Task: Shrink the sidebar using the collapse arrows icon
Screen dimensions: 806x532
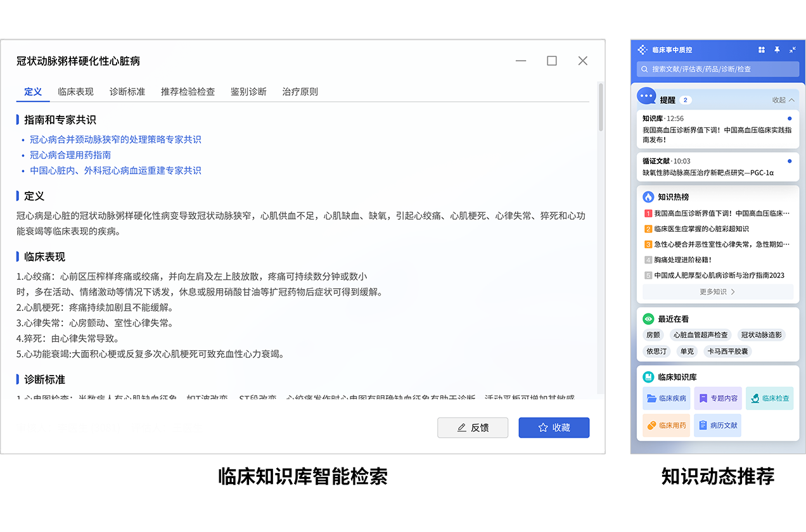Action: pos(793,50)
